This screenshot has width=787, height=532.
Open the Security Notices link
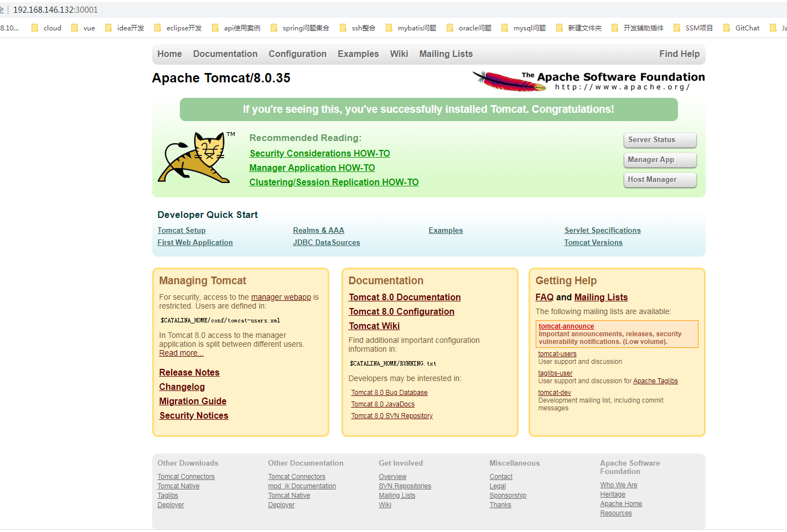(x=194, y=415)
